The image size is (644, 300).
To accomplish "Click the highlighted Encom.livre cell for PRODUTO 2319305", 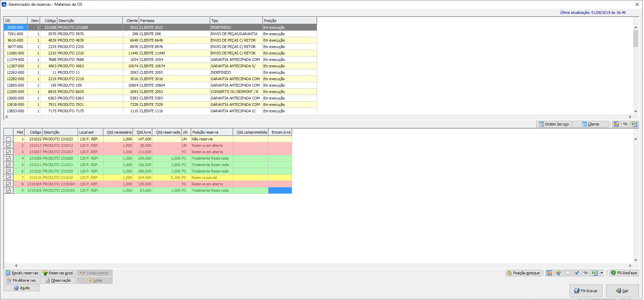I will tap(280, 190).
